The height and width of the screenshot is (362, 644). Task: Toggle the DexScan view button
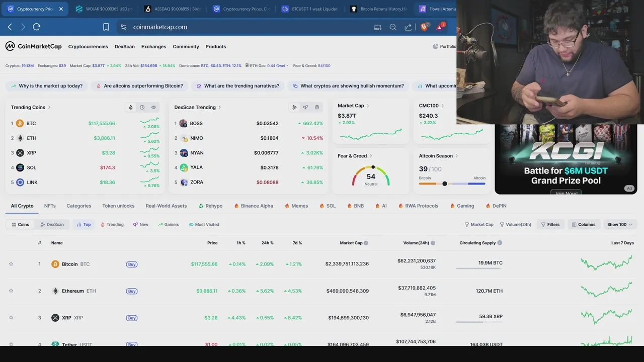click(52, 225)
